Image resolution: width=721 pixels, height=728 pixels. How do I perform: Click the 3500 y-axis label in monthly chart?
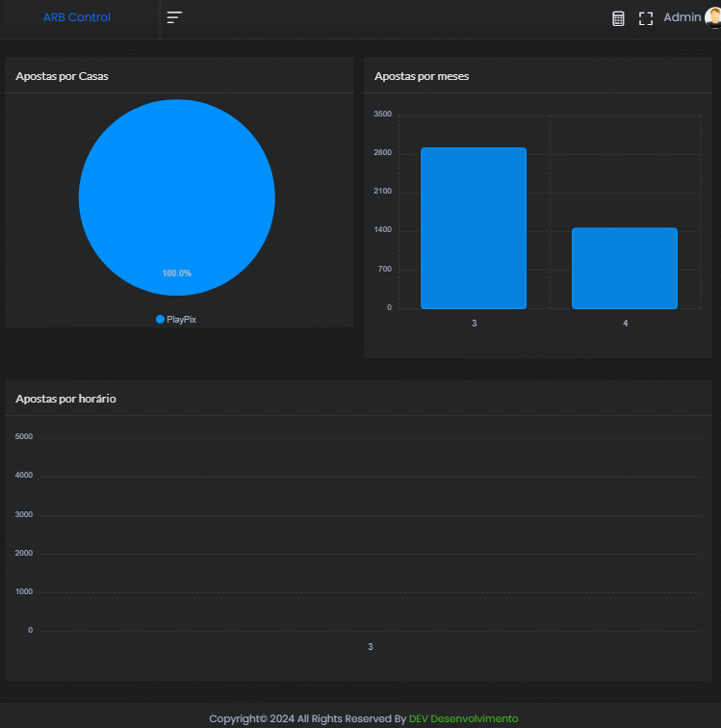click(382, 115)
